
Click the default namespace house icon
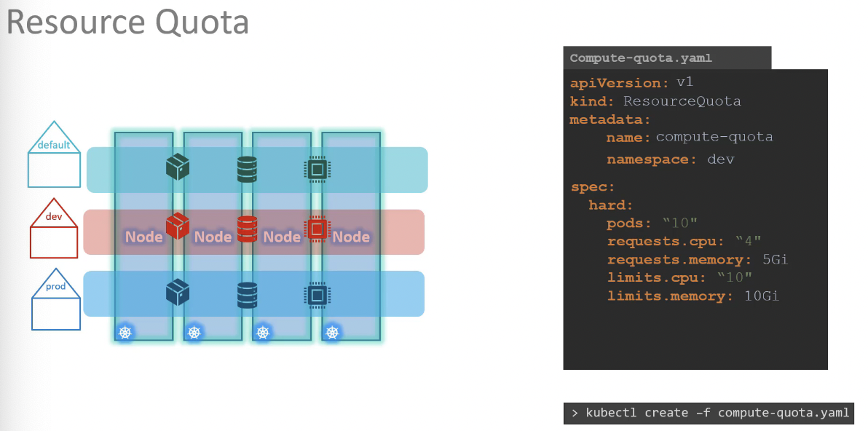click(x=54, y=154)
